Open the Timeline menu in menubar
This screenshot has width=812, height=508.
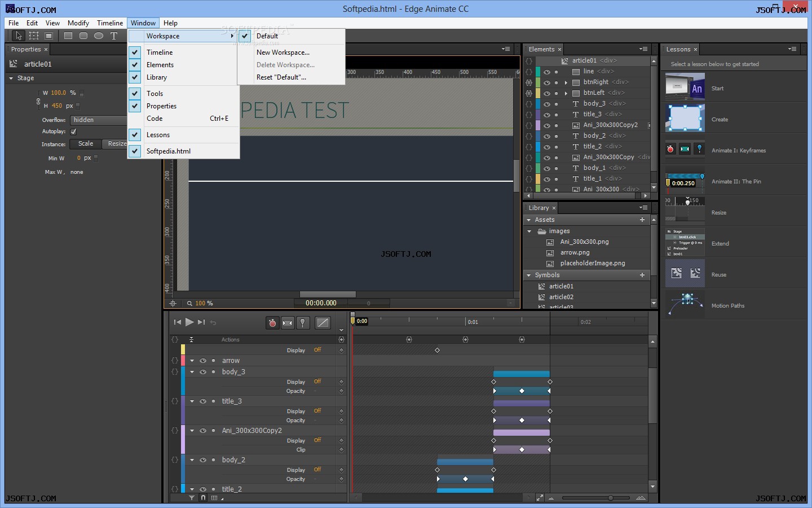(x=110, y=23)
